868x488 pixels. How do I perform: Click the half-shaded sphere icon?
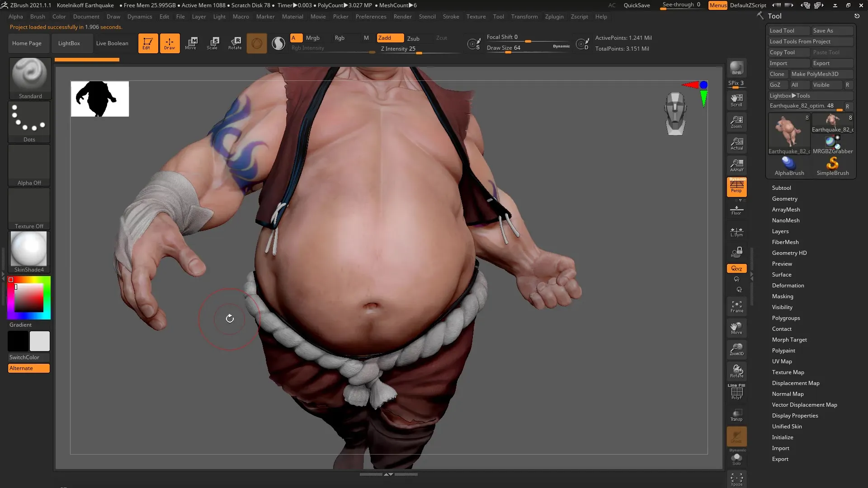click(278, 43)
